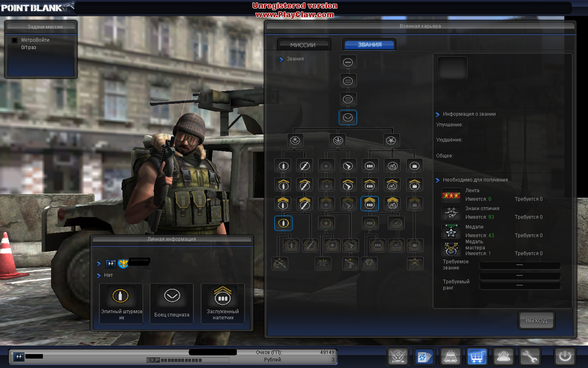Image resolution: width=588 pixels, height=368 pixels.
Task: Switch to the МИССИИ tab
Action: click(x=303, y=45)
